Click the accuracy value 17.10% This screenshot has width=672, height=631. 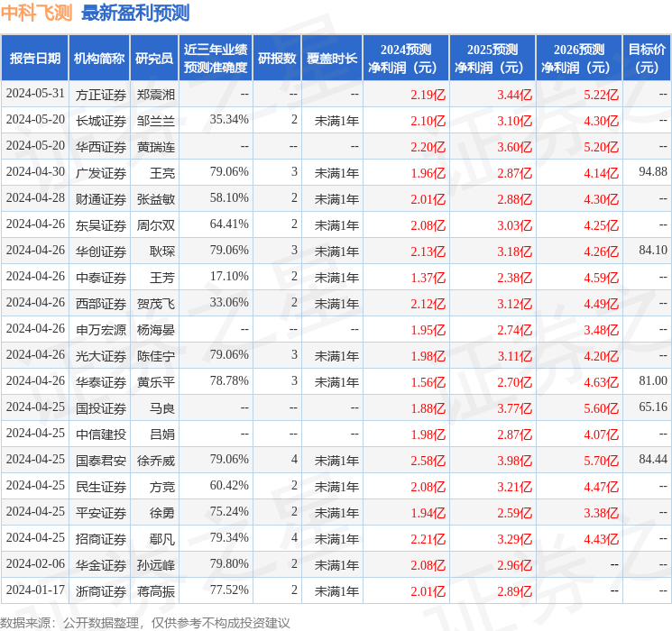coord(229,276)
